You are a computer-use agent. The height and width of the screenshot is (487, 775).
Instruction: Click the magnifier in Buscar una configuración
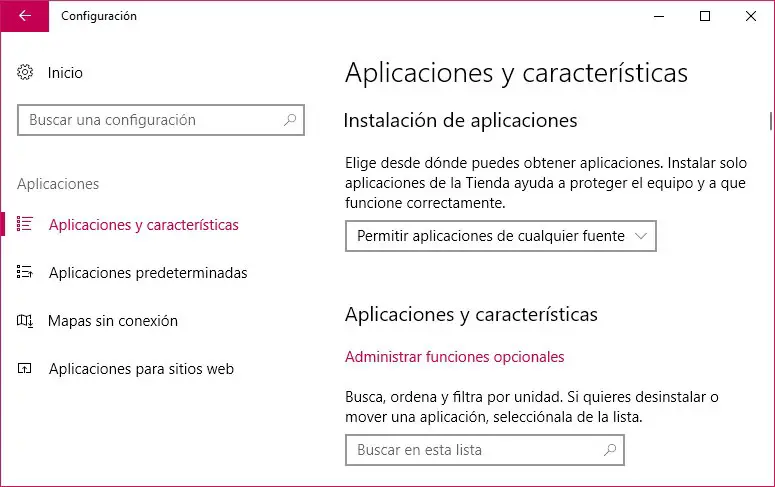[290, 120]
